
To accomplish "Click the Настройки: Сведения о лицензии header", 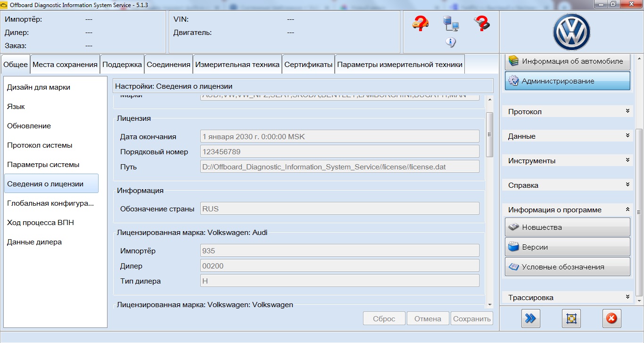I will [x=304, y=86].
